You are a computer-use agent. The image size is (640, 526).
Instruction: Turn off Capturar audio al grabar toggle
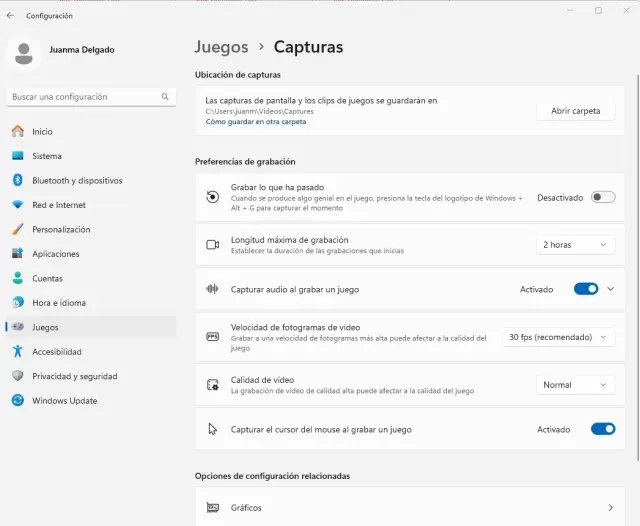point(585,289)
